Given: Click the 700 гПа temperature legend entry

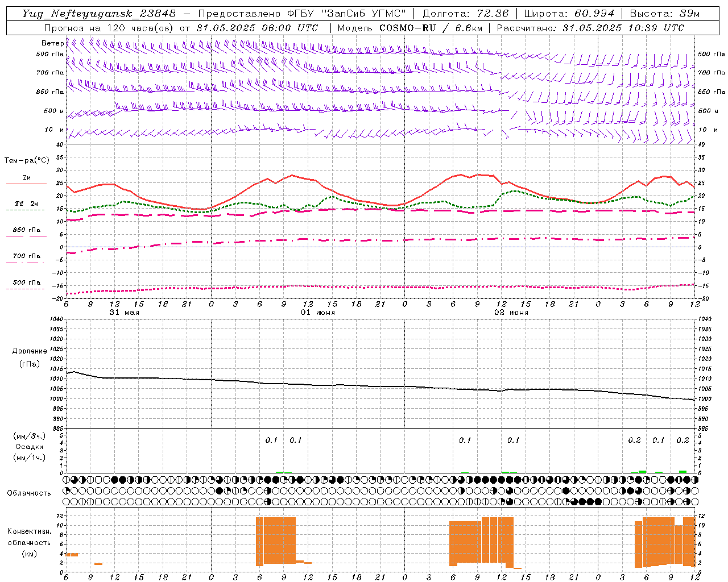Looking at the screenshot, I should coord(26,256).
